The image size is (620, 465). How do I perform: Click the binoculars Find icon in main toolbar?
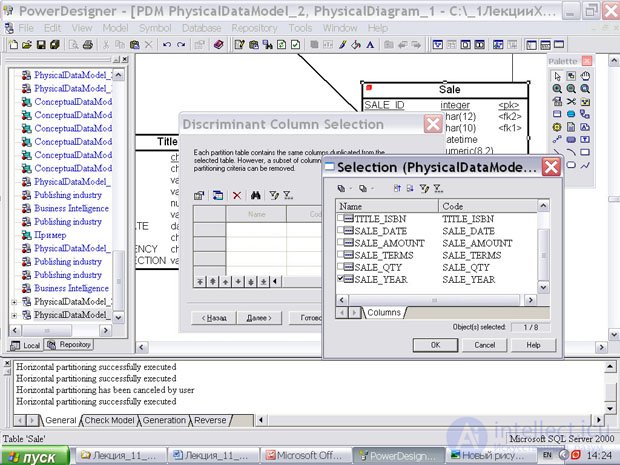point(268,45)
